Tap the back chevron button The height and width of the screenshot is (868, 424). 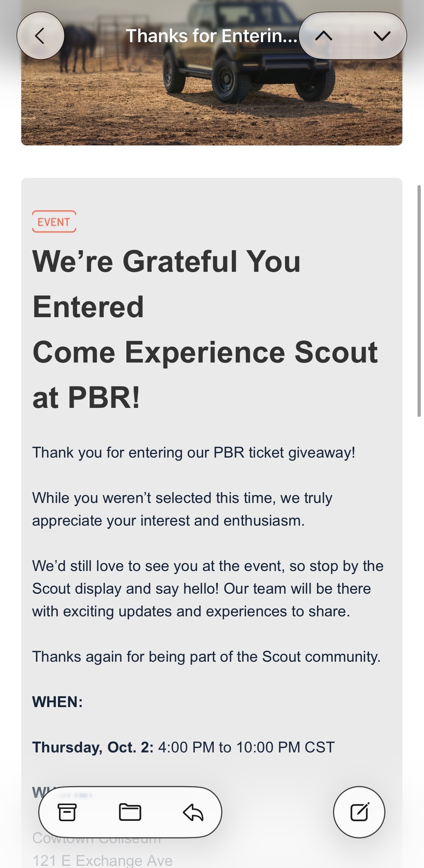pos(40,36)
